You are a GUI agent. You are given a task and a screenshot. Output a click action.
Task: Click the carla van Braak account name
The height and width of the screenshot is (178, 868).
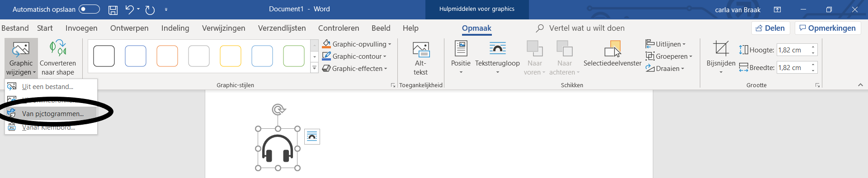coord(738,9)
